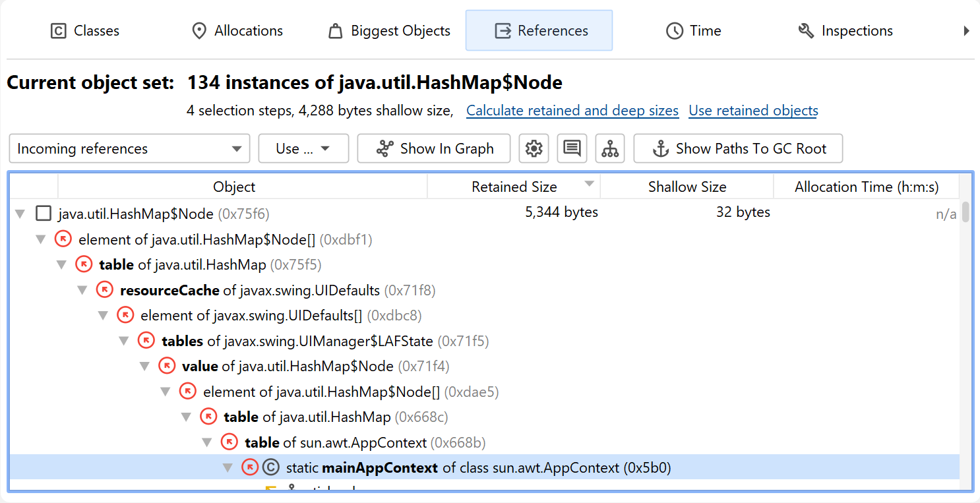Screen dimensions: 980x503
Task: Open the Inspections tab
Action: 845,31
